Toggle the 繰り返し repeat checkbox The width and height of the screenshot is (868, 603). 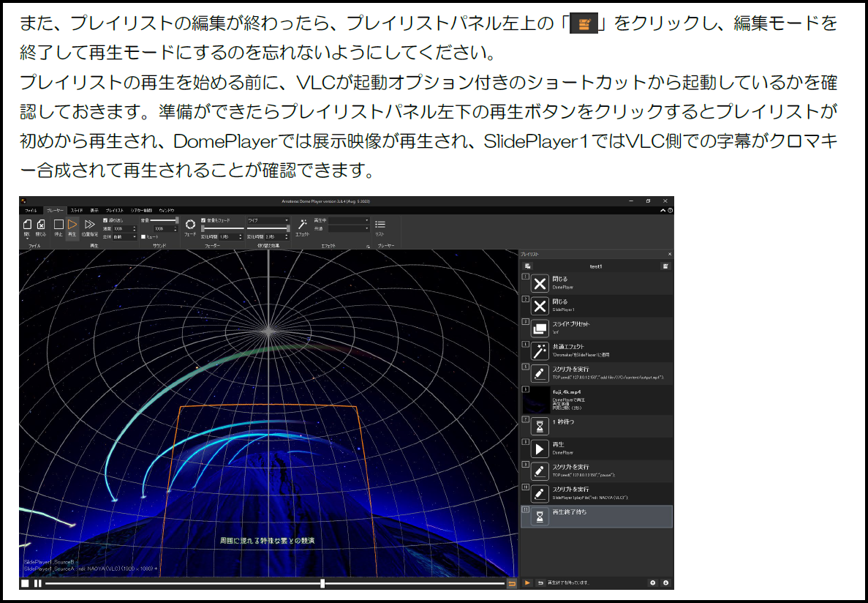click(x=106, y=220)
